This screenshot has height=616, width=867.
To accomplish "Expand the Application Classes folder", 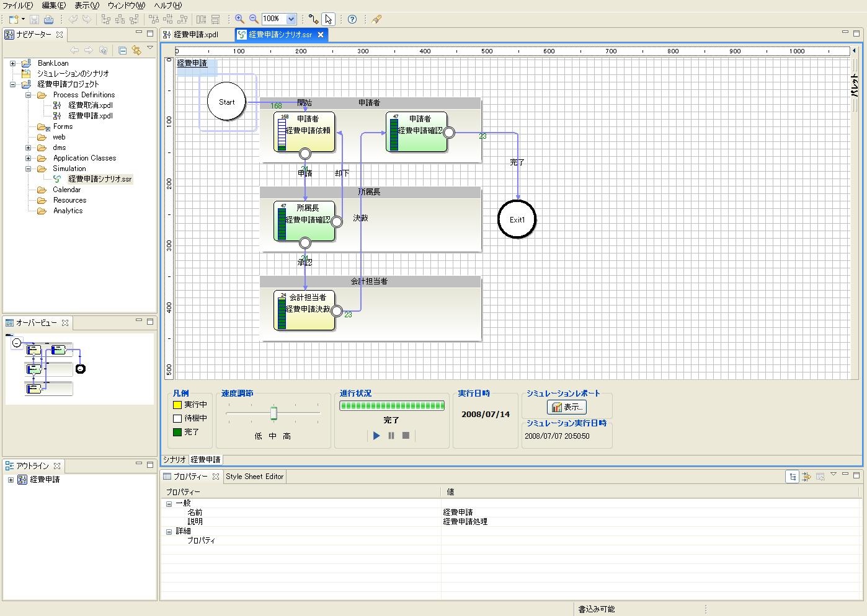I will click(x=28, y=158).
